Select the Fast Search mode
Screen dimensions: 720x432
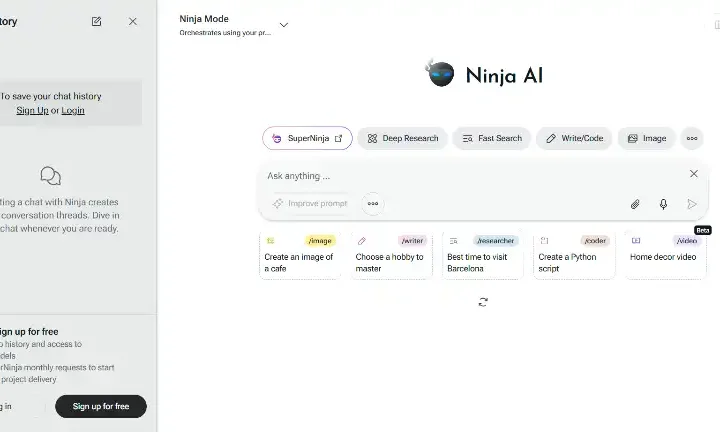point(492,138)
